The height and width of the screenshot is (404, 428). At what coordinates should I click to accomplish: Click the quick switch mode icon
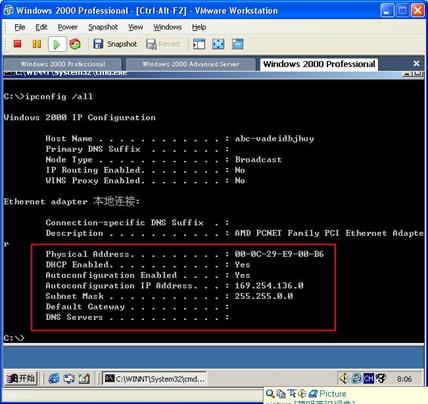(238, 44)
